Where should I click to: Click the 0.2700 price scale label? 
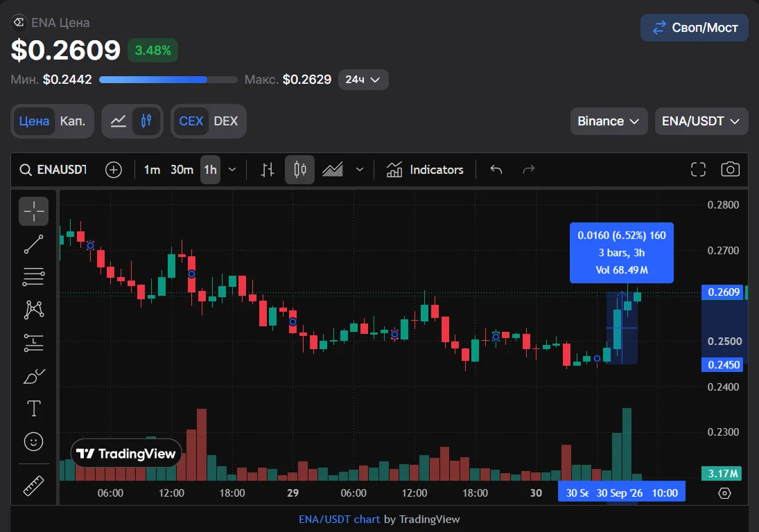(x=723, y=251)
